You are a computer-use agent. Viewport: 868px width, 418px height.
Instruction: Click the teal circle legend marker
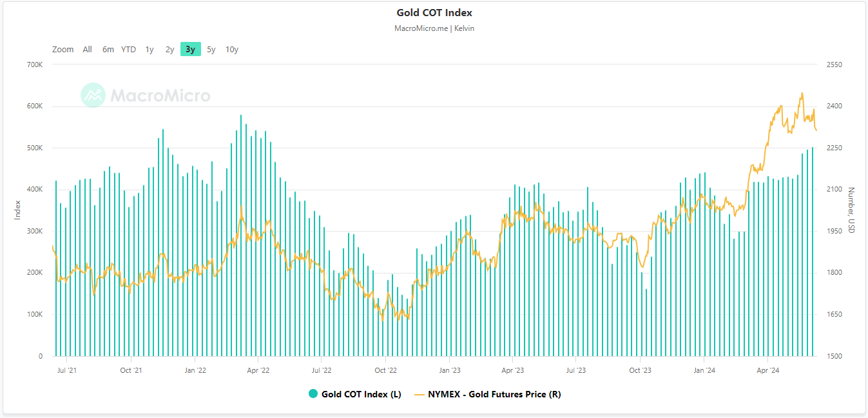pos(313,394)
